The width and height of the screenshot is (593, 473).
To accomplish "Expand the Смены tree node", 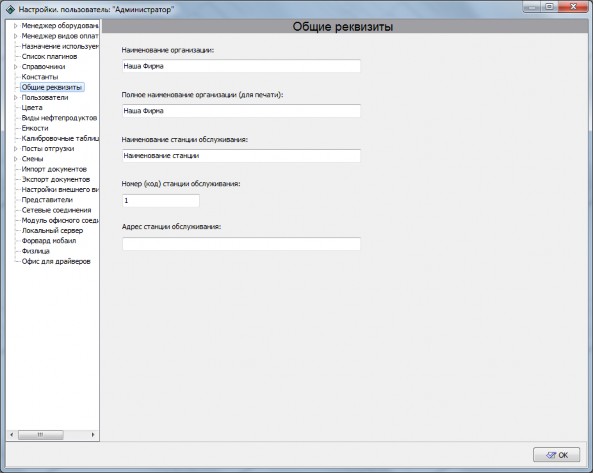I will 16,159.
